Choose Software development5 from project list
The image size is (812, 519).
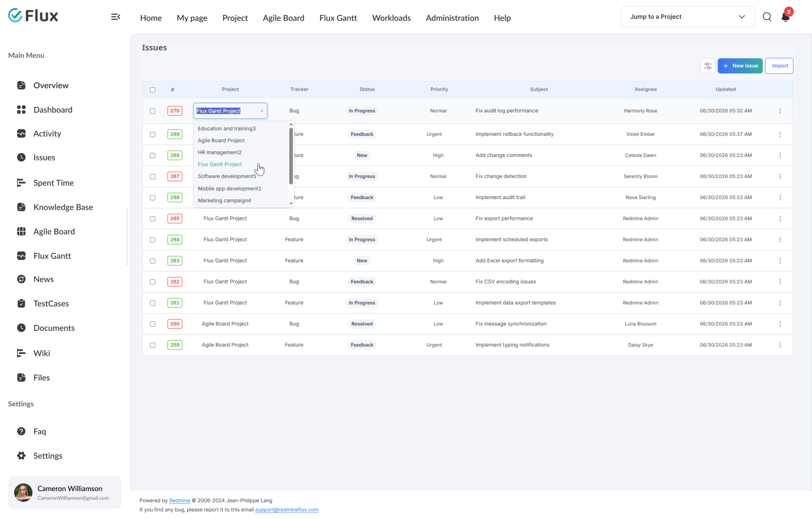point(227,176)
